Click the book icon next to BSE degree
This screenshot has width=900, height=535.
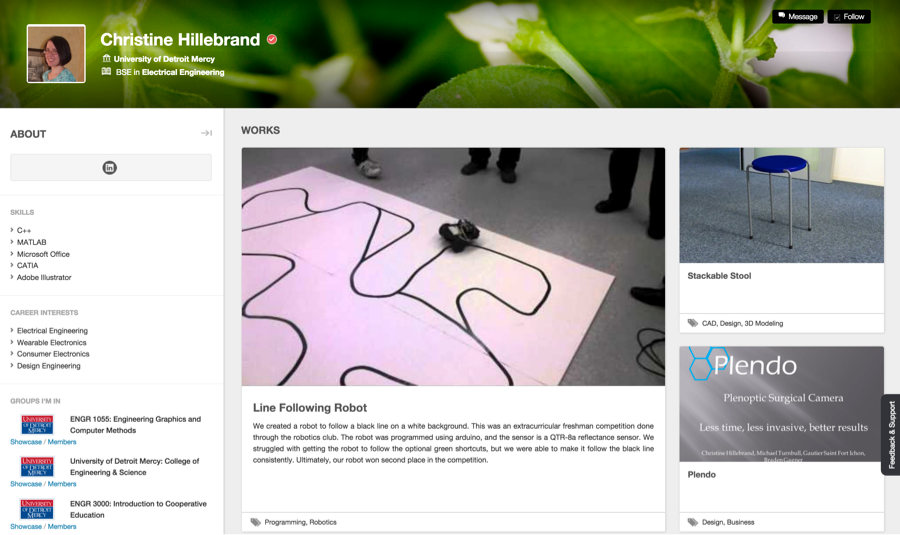(106, 72)
